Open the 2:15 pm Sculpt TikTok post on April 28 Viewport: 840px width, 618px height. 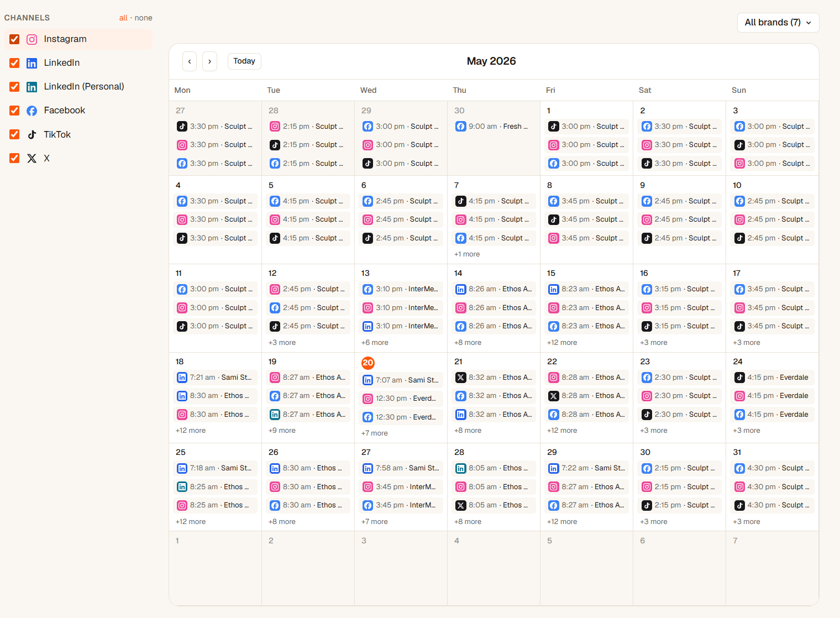point(308,145)
